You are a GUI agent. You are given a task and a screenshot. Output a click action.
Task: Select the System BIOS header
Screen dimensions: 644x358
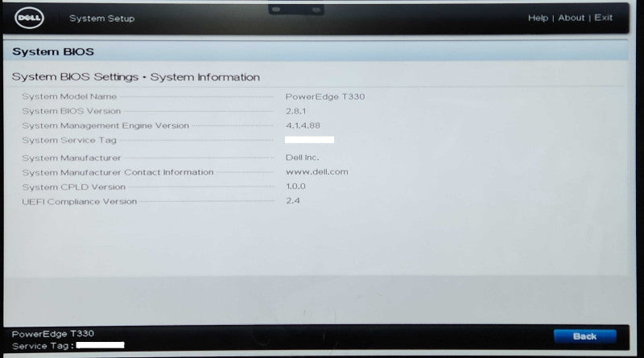coord(53,51)
